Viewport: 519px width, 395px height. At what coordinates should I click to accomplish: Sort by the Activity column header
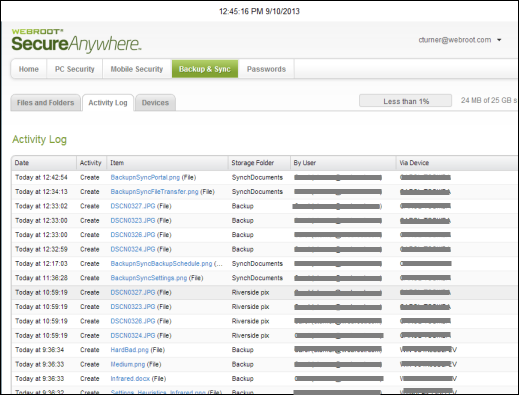click(92, 163)
